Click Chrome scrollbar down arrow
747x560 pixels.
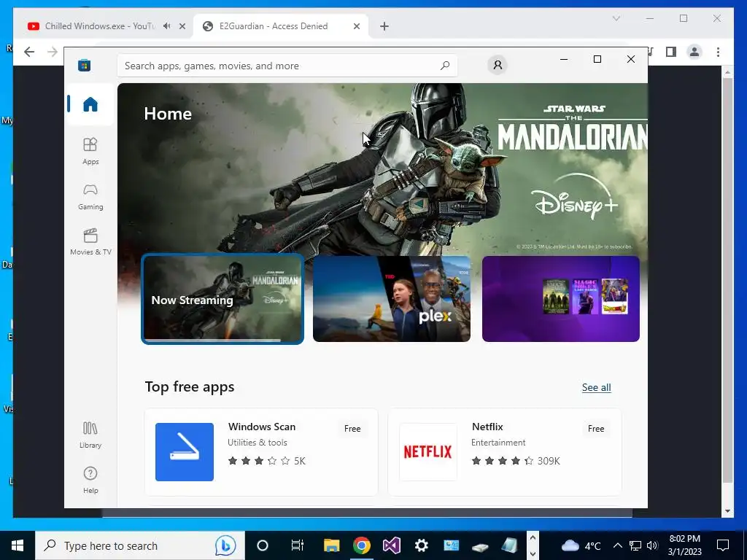click(727, 511)
